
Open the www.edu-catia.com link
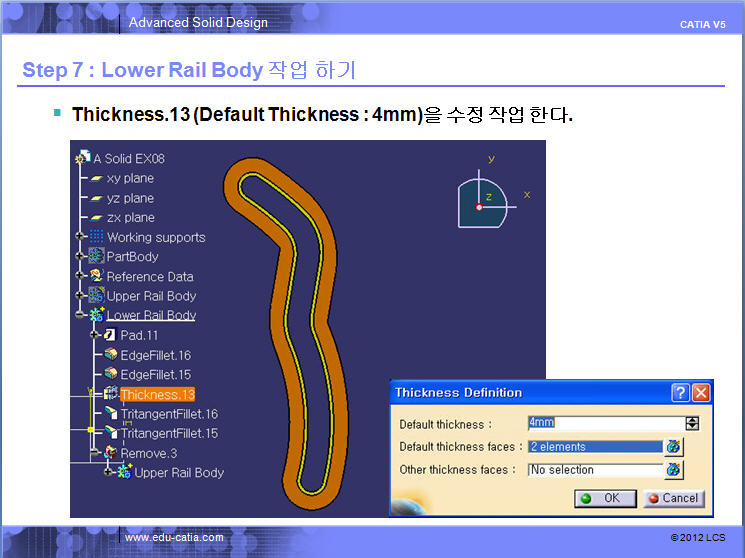click(x=174, y=538)
